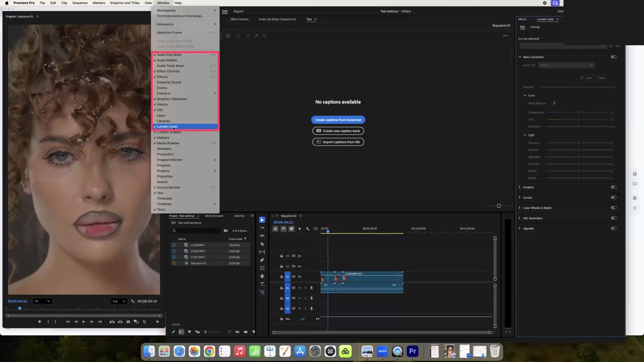Click export frame camera icon in Program monitor
644x362 pixels.
128,322
